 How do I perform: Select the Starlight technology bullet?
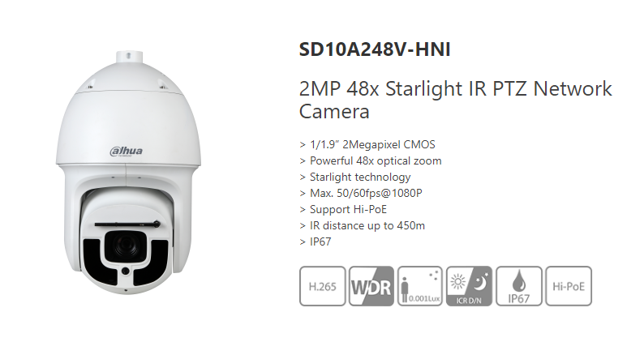tap(355, 177)
